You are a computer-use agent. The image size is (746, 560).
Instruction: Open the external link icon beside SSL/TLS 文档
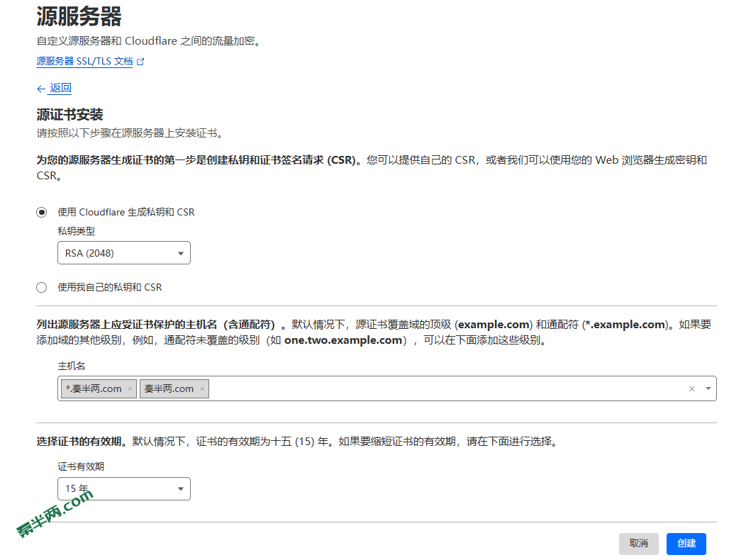point(140,62)
